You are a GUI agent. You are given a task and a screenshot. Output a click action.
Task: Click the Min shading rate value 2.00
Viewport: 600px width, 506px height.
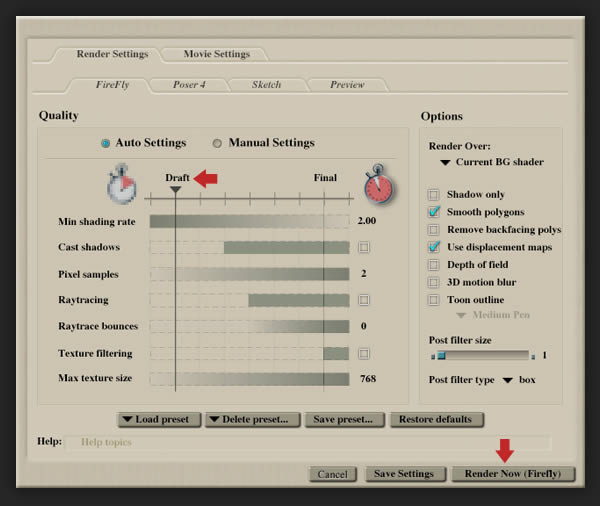[367, 221]
